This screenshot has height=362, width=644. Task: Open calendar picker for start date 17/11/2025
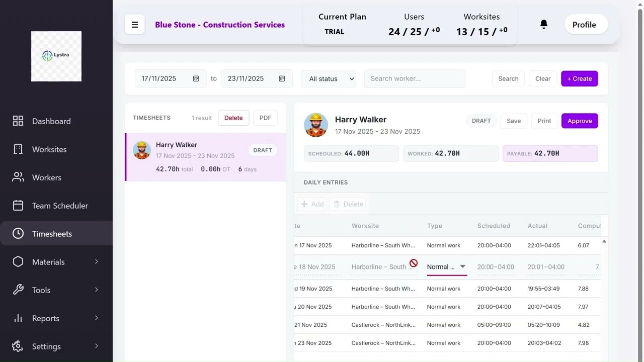coord(196,78)
